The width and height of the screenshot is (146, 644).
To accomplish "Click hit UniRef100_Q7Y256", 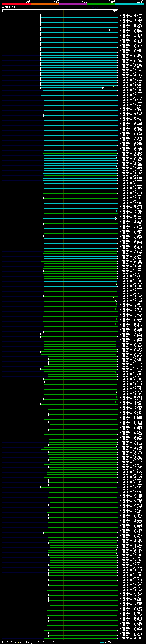I will [131, 22].
